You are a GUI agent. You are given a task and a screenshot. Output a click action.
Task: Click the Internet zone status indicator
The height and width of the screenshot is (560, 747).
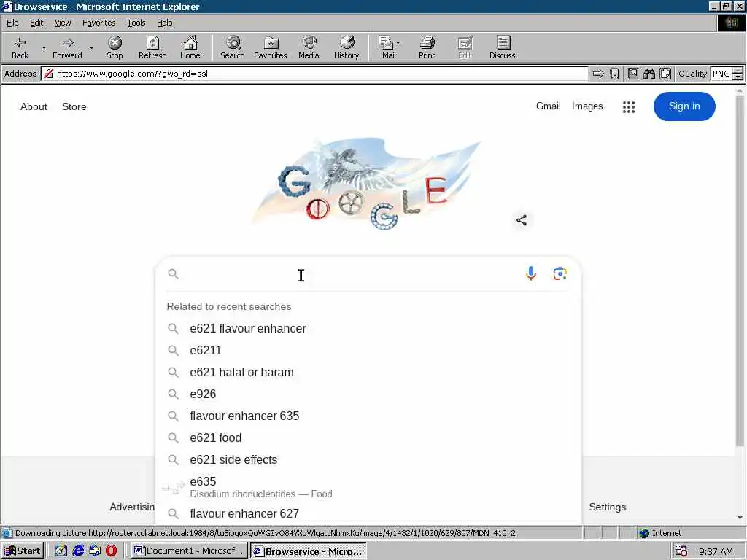pyautogui.click(x=659, y=533)
